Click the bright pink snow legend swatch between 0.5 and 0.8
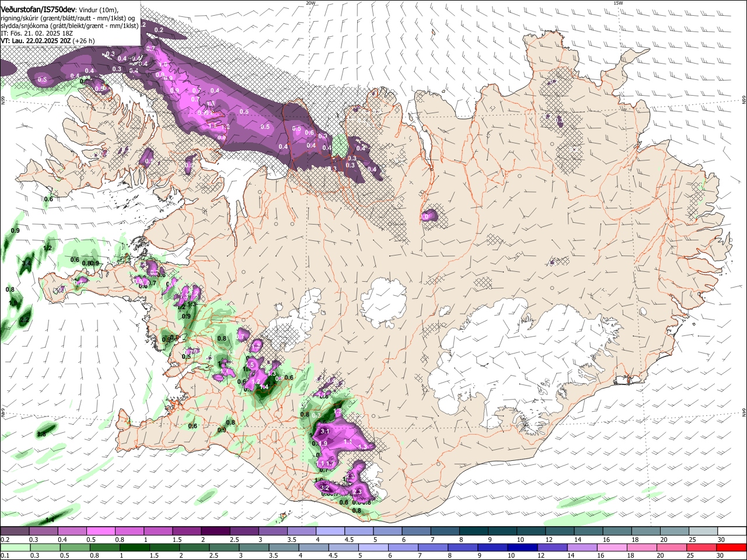The height and width of the screenshot is (560, 747). coord(101,531)
